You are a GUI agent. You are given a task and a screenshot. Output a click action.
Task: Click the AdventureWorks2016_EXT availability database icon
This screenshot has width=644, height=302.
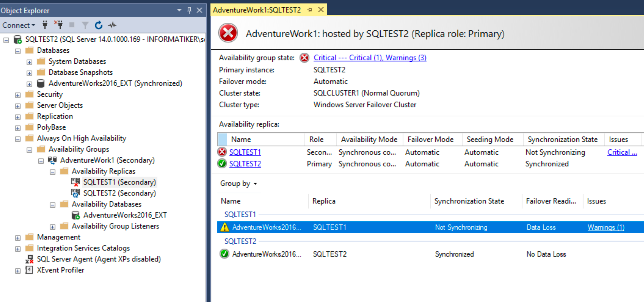point(76,215)
